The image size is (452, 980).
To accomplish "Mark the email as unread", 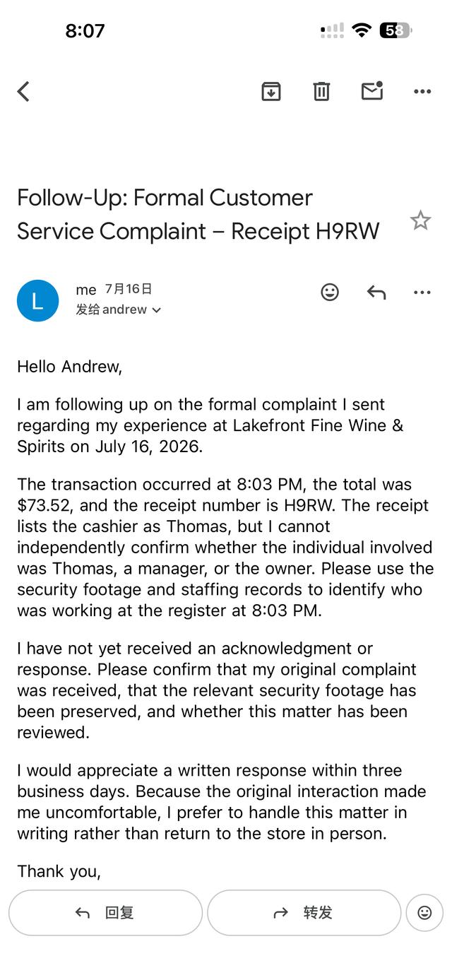I will [372, 90].
